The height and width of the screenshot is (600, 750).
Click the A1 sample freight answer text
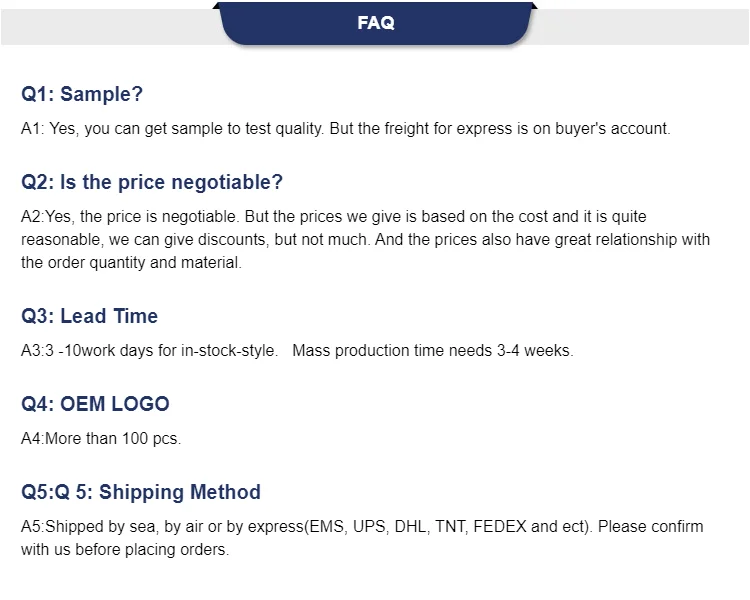click(x=345, y=129)
